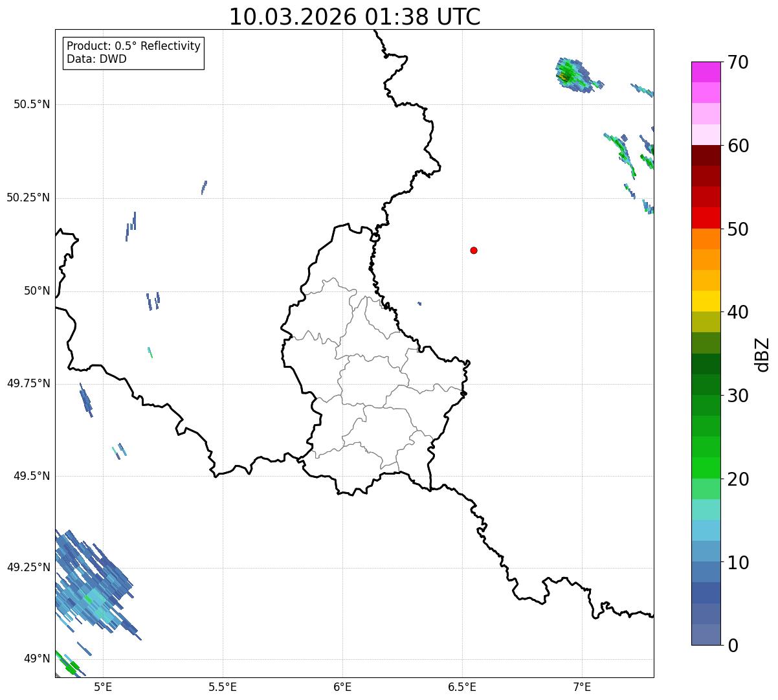Viewport: 778px width, 700px height.
Task: Click the 'dBZ' colorbar label
Action: (x=762, y=354)
